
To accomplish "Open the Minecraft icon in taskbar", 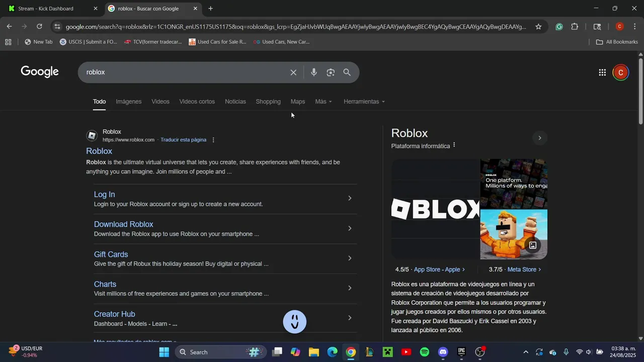I will pos(387,352).
